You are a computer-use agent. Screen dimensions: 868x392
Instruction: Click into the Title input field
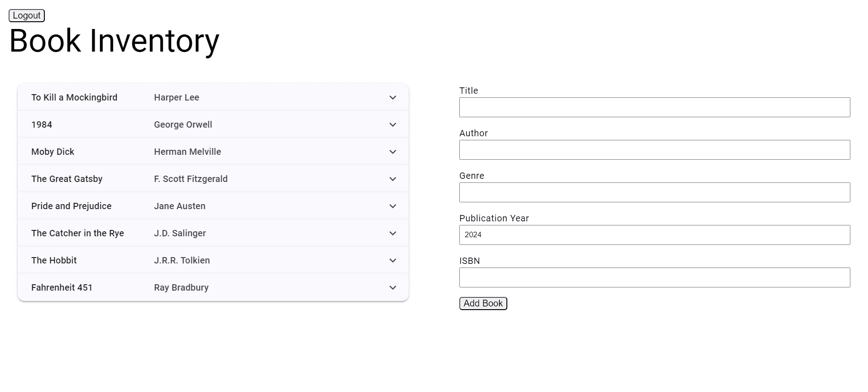[654, 107]
